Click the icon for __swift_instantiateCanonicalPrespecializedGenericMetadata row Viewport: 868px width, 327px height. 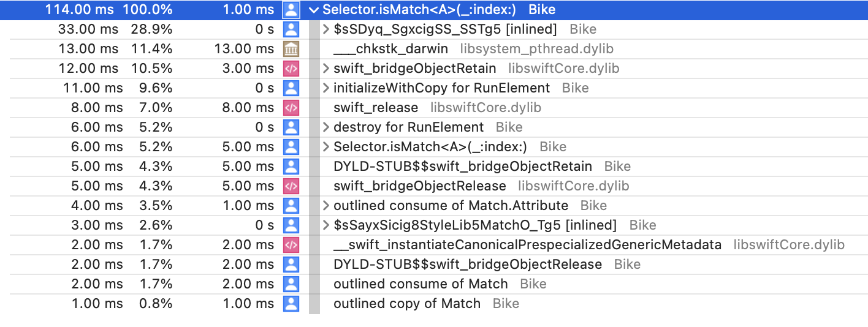pos(291,245)
